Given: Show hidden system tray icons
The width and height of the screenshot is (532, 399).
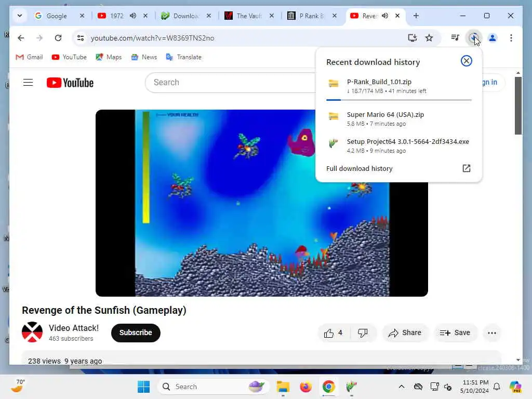Looking at the screenshot, I should [402, 387].
